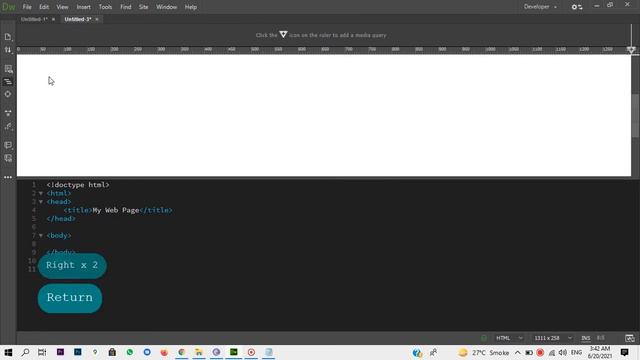Open Windows Start menu

8,352
